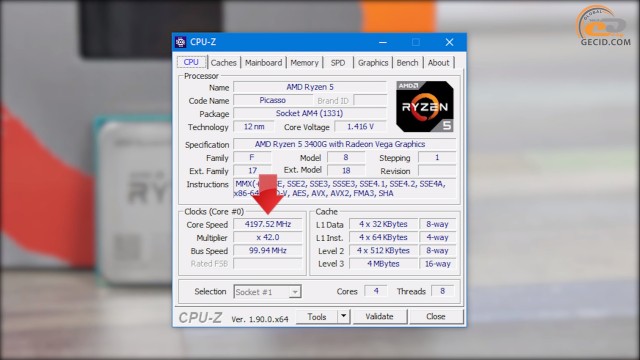Close the CPU-Z window with X
This screenshot has width=640, height=360.
point(449,42)
